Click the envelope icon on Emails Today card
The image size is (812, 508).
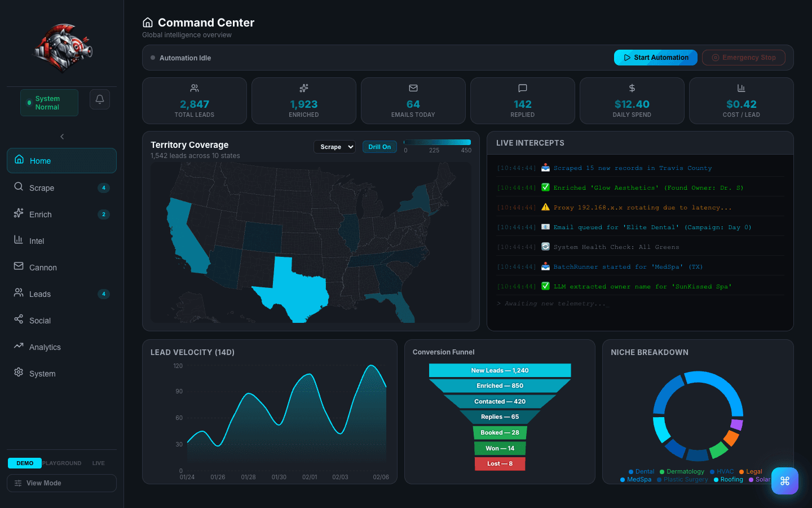click(413, 88)
